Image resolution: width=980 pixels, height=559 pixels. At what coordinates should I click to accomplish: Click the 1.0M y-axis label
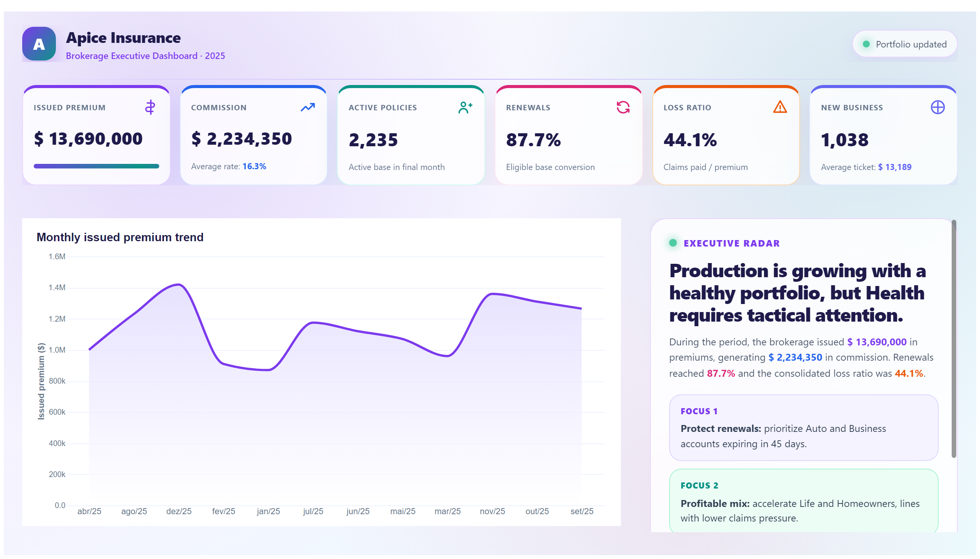point(57,350)
